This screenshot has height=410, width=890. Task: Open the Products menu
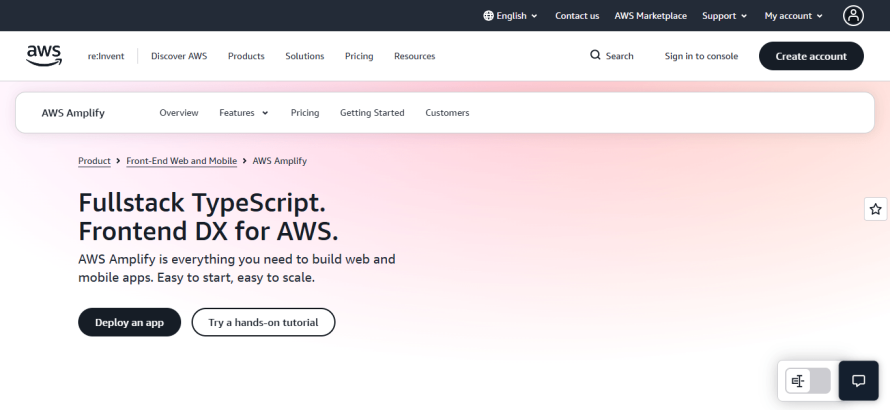(x=246, y=56)
